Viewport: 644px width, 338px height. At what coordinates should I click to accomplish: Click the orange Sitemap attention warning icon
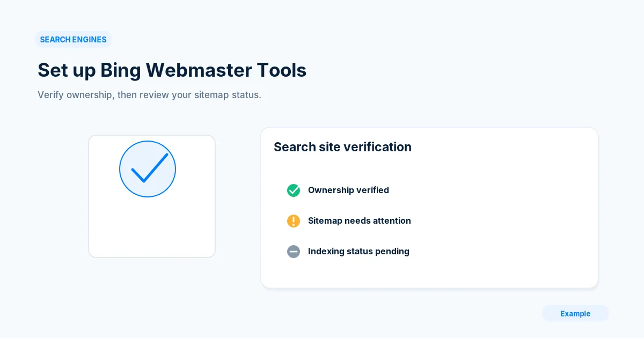click(x=294, y=221)
